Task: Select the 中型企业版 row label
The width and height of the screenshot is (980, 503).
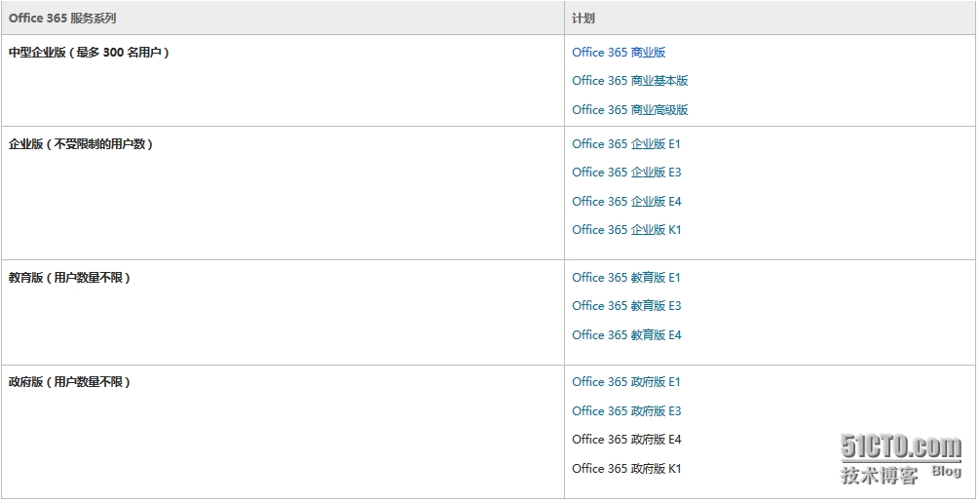Action: coord(89,53)
